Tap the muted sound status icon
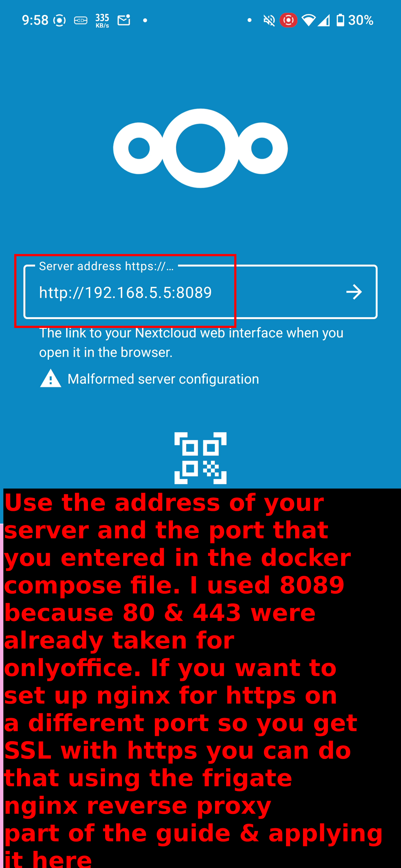The height and width of the screenshot is (868, 401). pos(269,21)
